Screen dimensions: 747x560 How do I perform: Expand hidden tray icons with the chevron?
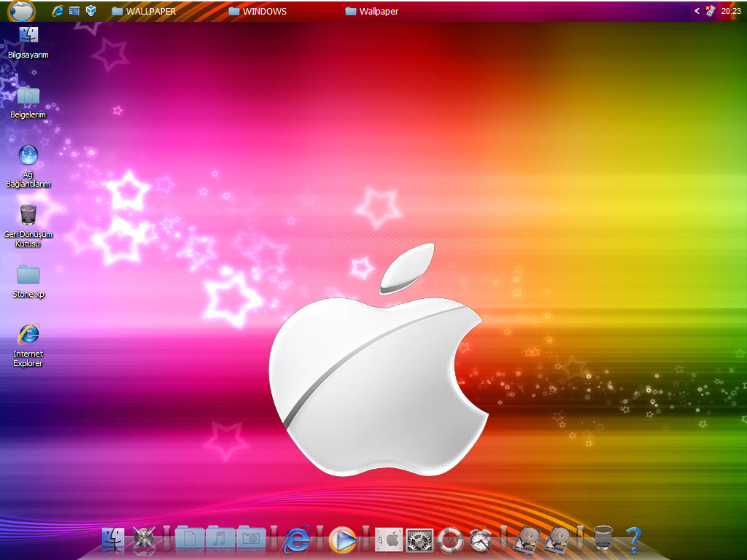point(697,10)
